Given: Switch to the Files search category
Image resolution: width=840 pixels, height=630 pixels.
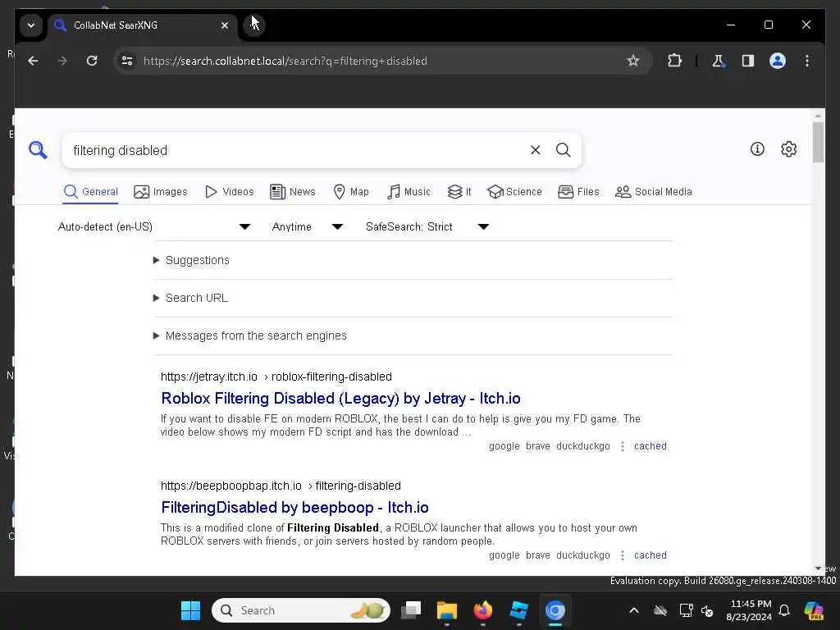Looking at the screenshot, I should tap(578, 192).
